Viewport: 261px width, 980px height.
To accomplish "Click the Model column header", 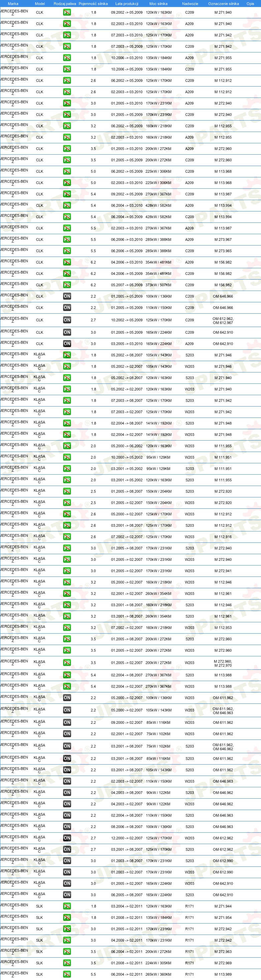I will pyautogui.click(x=39, y=3).
